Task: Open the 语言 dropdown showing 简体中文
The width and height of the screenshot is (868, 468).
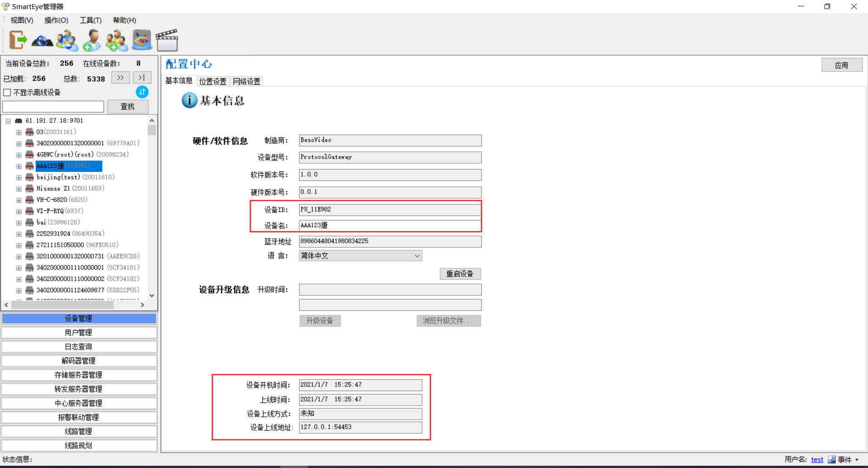Action: click(x=360, y=256)
